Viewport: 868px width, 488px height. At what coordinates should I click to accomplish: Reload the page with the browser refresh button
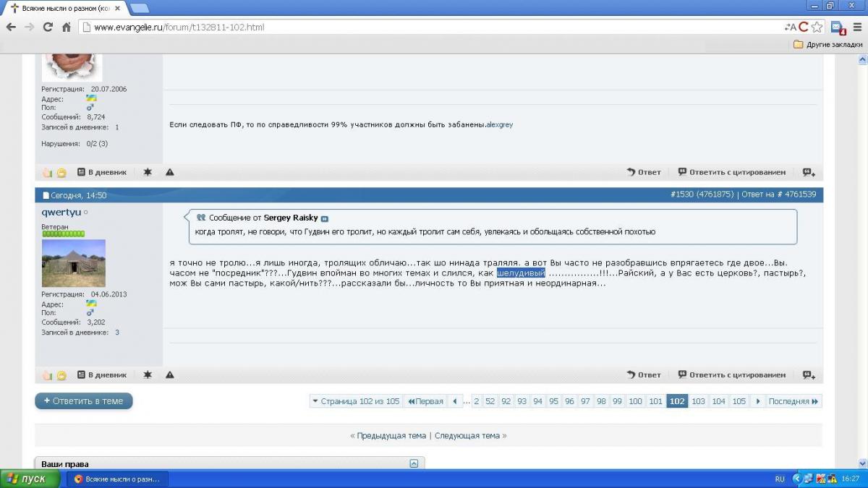[48, 27]
